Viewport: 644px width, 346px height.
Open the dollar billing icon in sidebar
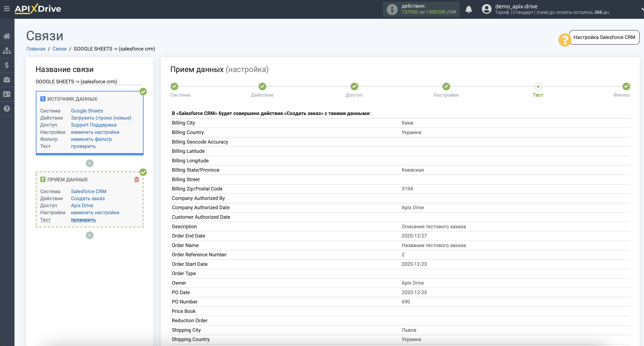pos(7,65)
